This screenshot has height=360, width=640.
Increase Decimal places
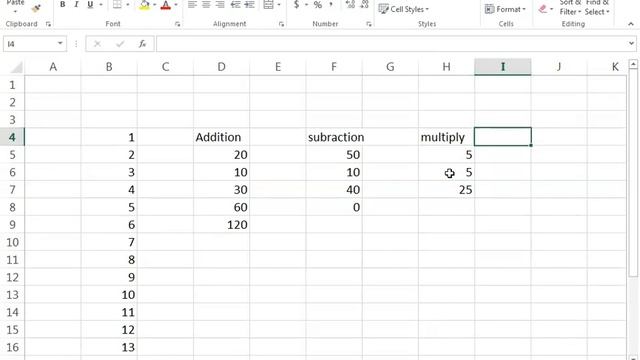click(350, 4)
